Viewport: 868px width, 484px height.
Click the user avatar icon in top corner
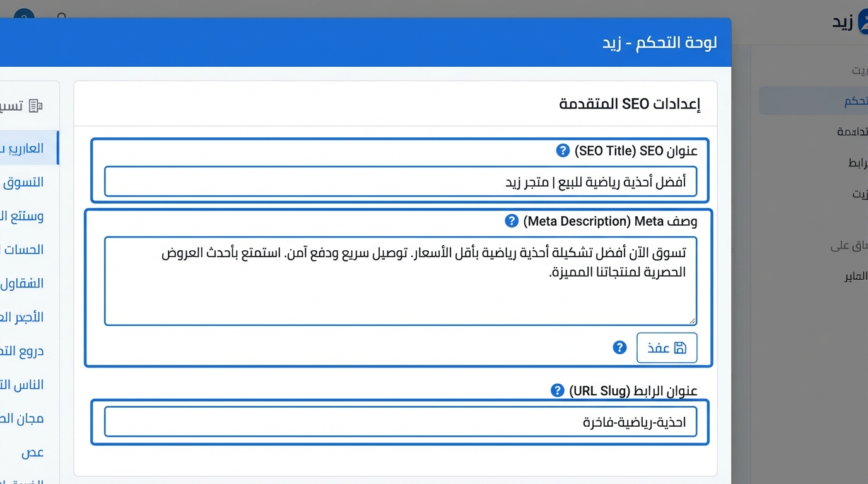(x=23, y=13)
